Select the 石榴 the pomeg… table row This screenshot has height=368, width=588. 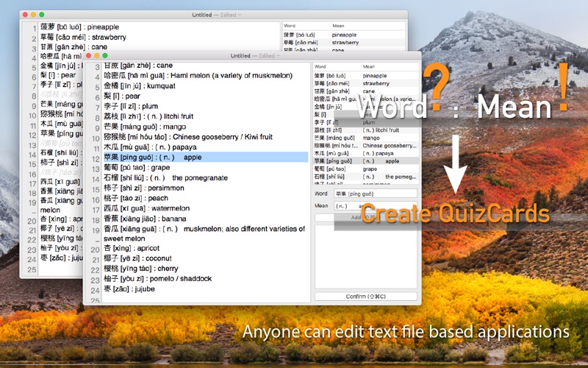point(366,177)
